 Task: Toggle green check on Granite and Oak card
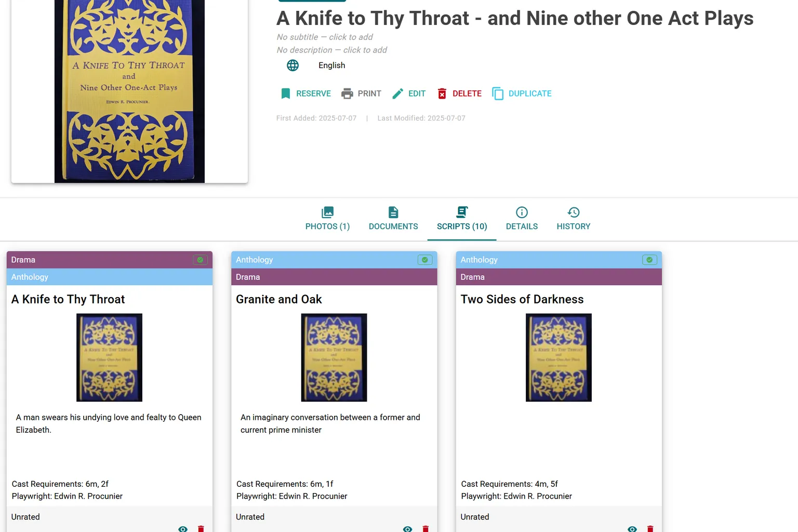coord(425,260)
